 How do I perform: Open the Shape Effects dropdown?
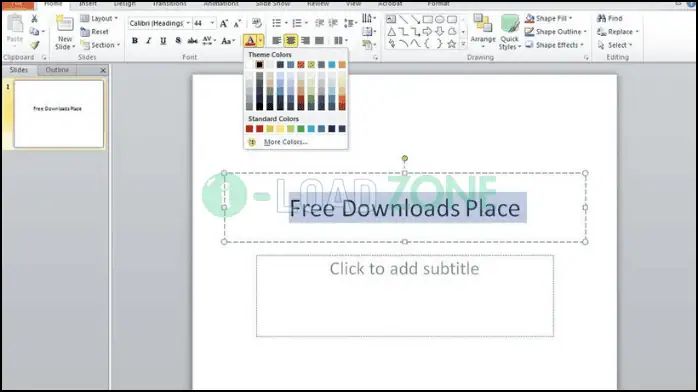pyautogui.click(x=554, y=45)
